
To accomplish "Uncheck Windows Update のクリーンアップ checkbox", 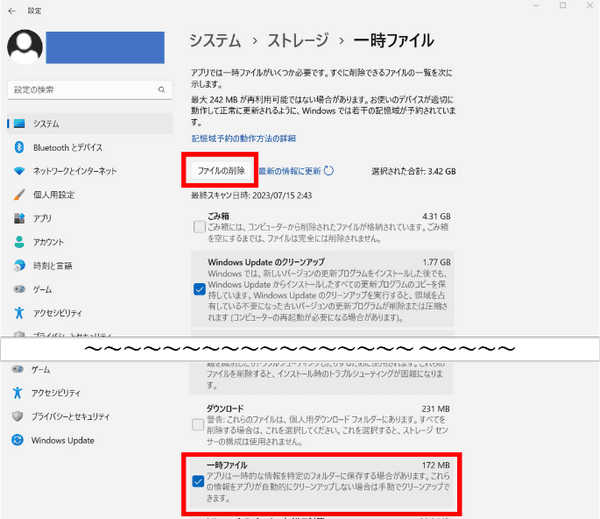I will [199, 289].
